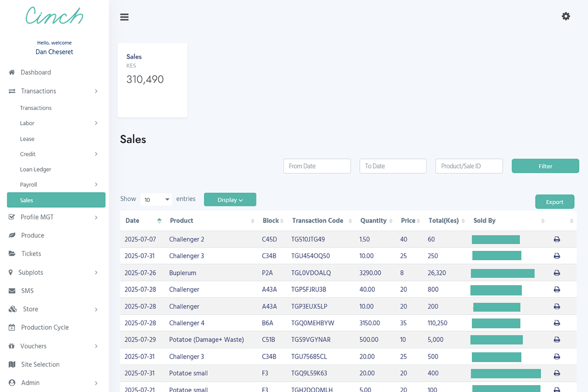Click the Sold By progress bar for Challenger 4

[495, 323]
